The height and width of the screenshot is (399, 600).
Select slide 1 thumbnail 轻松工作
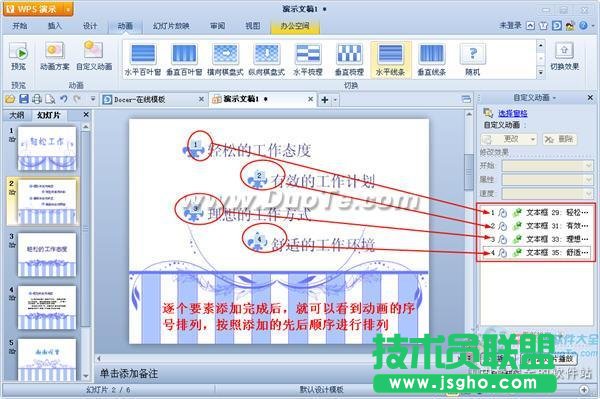(x=47, y=148)
